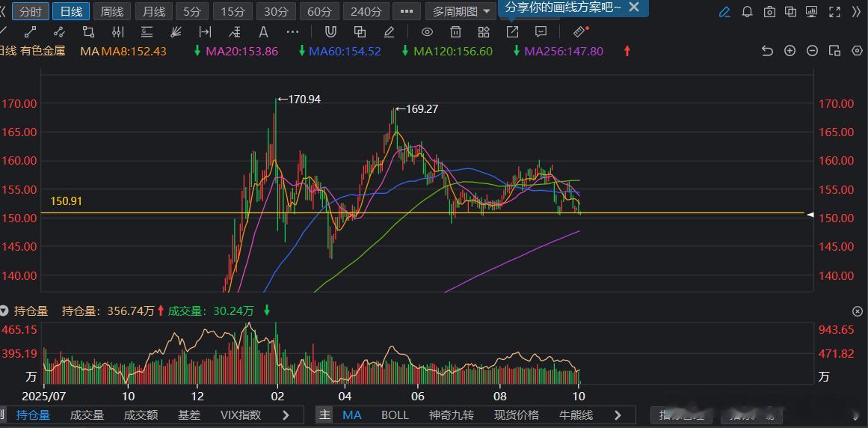This screenshot has width=868, height=428.
Task: Open the drawing templates grid icon
Action: point(484,32)
